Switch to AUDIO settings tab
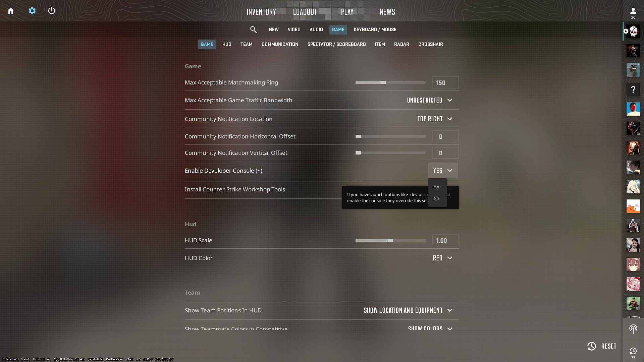The image size is (644, 362). (316, 29)
